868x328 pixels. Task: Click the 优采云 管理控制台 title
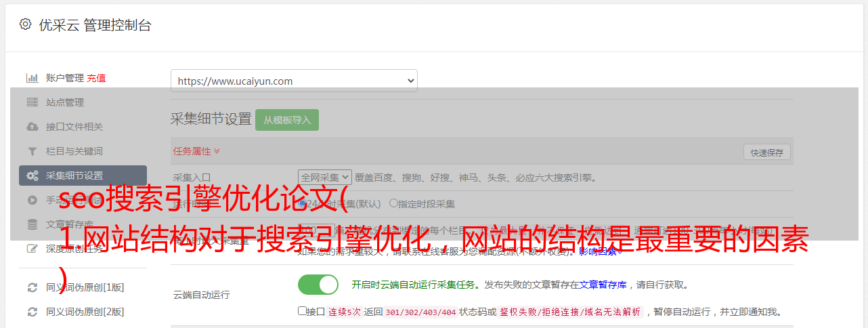[x=95, y=25]
